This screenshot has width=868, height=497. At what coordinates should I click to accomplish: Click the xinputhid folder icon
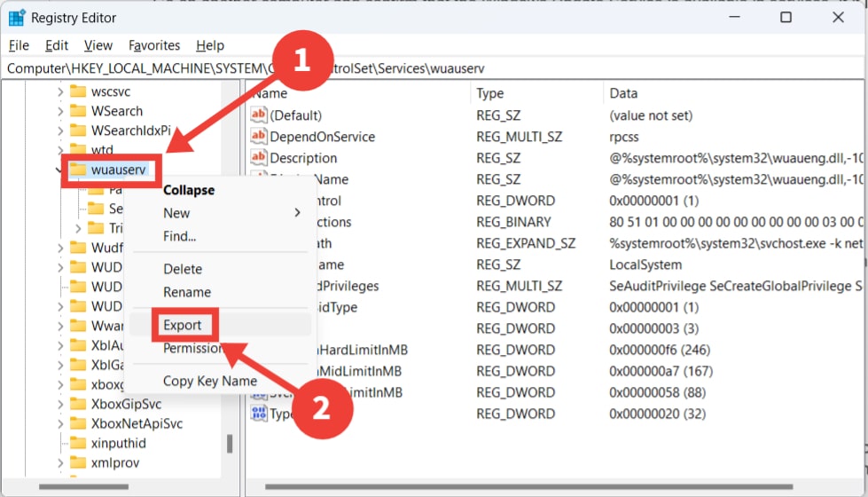pos(78,443)
